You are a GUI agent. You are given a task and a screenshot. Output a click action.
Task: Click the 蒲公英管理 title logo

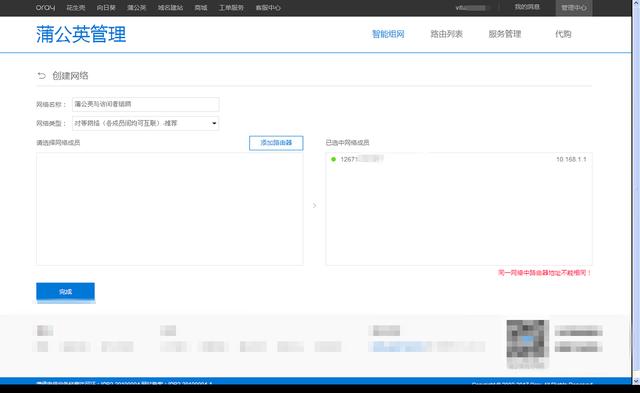81,34
